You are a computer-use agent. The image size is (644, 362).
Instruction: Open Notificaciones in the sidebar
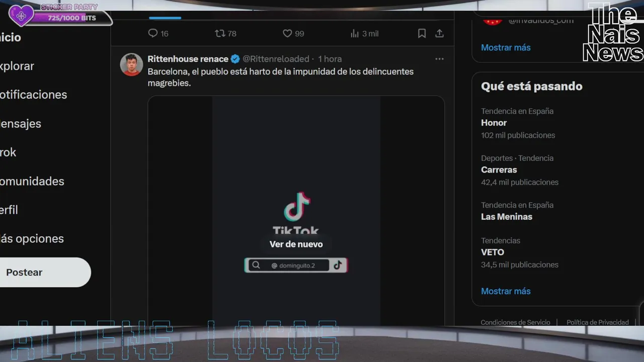(33, 95)
